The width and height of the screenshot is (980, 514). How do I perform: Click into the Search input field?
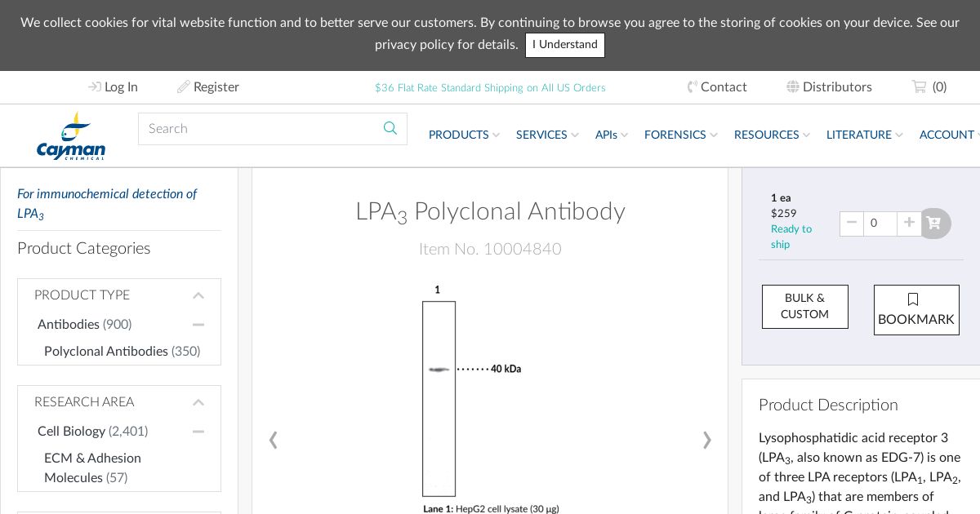[x=257, y=128]
